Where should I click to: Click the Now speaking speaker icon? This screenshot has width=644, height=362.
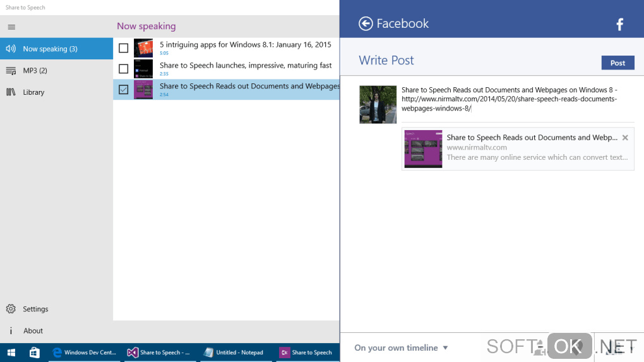click(x=11, y=49)
